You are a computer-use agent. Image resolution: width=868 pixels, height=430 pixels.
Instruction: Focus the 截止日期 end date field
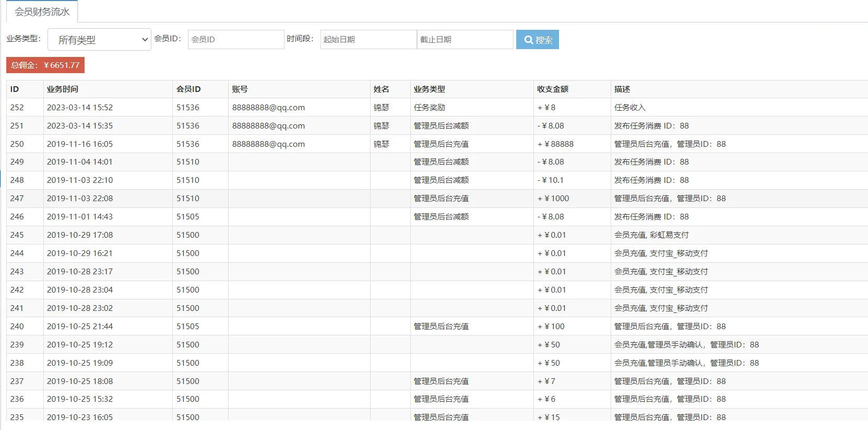[465, 39]
